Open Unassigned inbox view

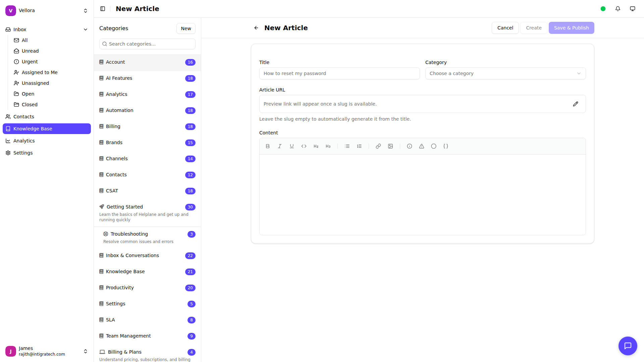[x=51, y=83]
